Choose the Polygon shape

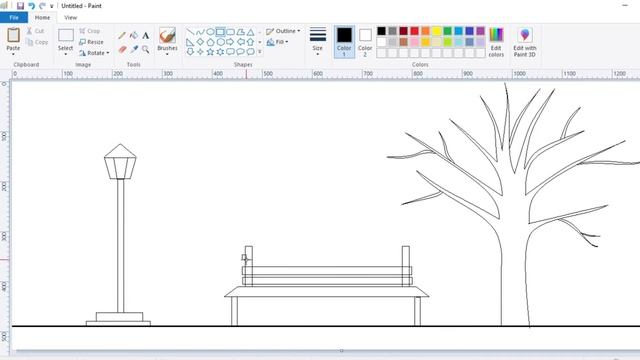pyautogui.click(x=240, y=32)
